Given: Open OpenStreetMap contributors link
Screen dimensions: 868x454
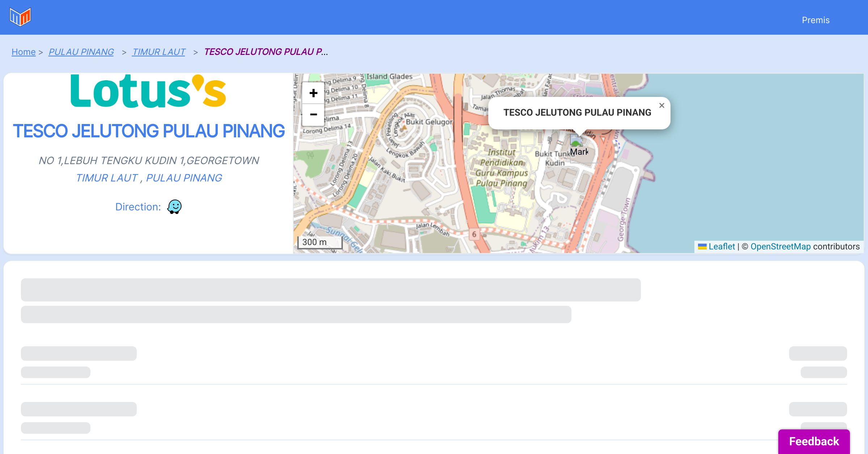Looking at the screenshot, I should (780, 247).
